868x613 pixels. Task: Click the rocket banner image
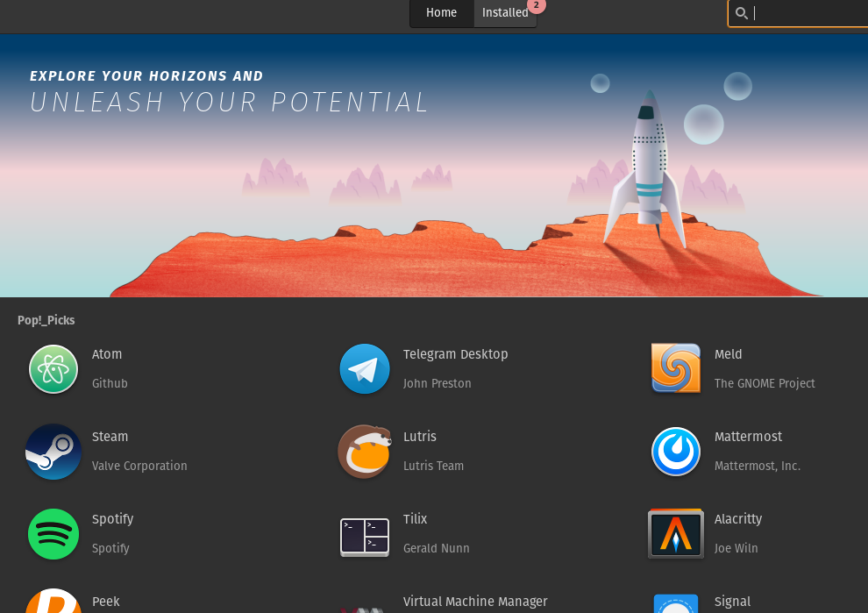(434, 166)
